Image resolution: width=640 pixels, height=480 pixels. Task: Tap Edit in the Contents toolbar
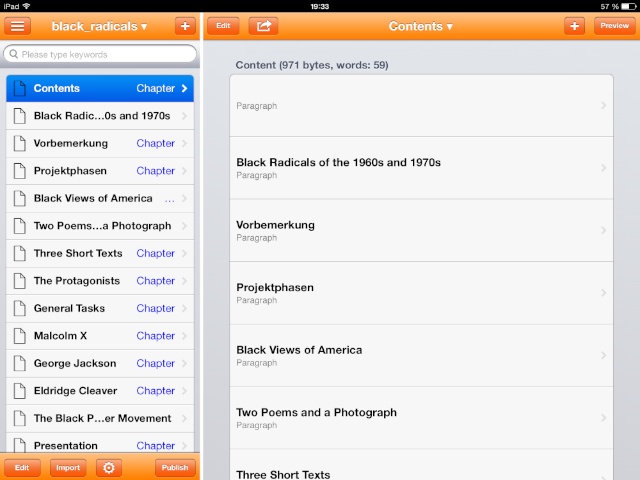[223, 26]
